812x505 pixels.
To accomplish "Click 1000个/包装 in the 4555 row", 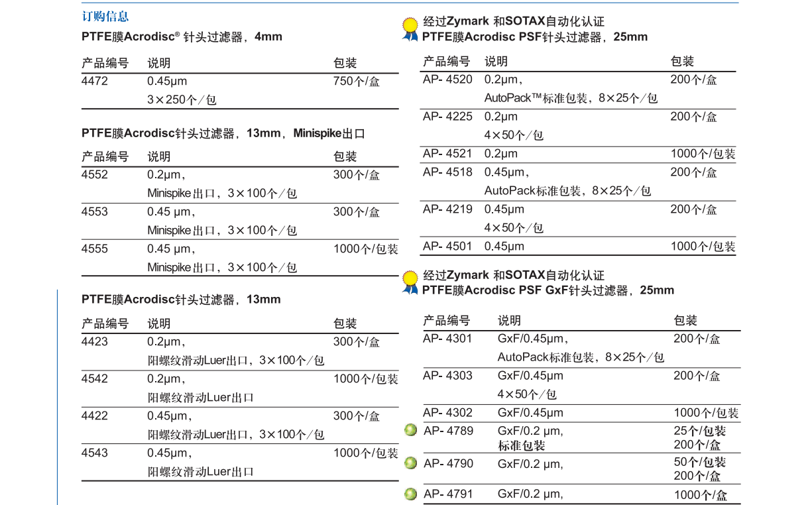I will [366, 249].
